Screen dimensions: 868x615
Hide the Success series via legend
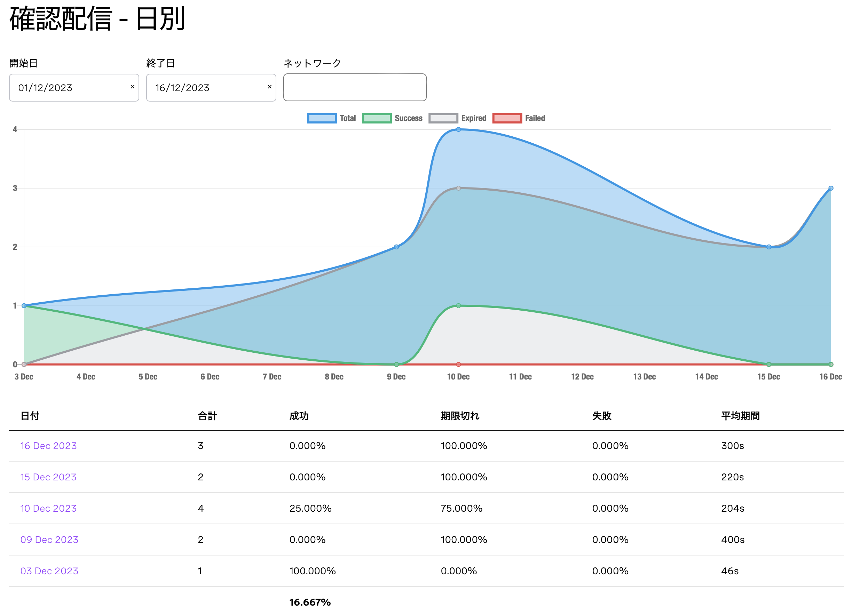(376, 118)
